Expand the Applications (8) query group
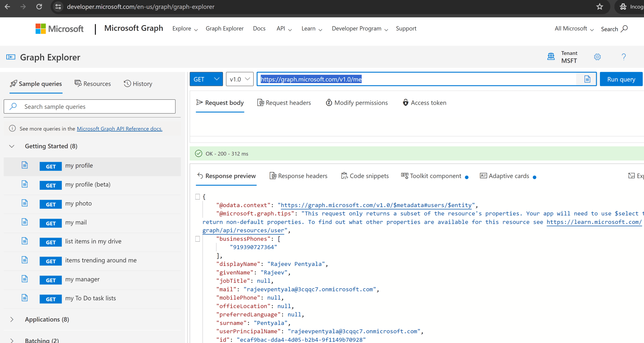Screen dimensions: 644x343 (12, 319)
